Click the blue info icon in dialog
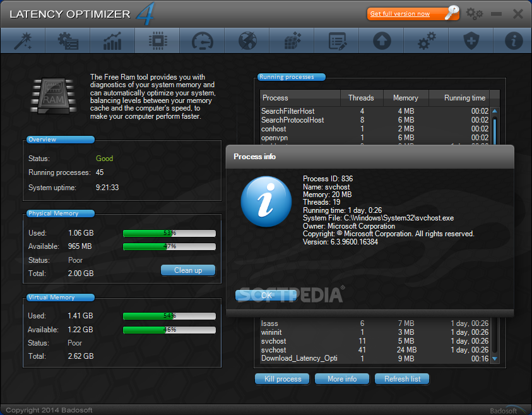The image size is (532, 415). point(266,201)
